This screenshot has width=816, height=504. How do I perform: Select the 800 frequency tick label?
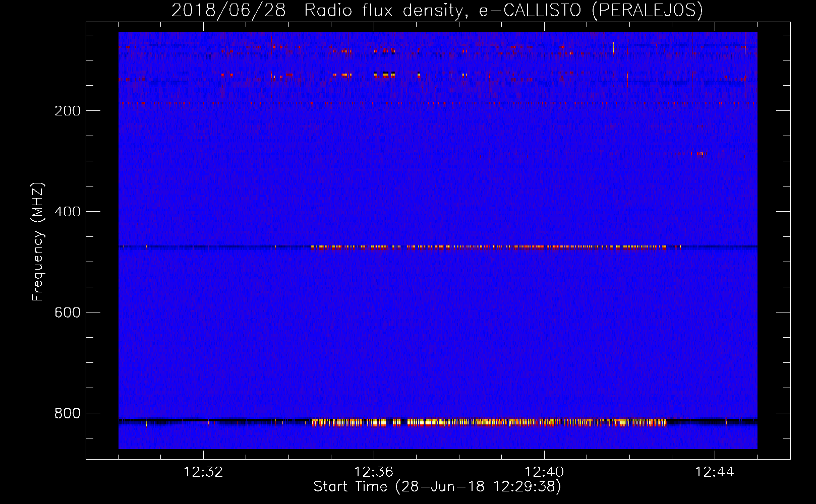[x=68, y=413]
